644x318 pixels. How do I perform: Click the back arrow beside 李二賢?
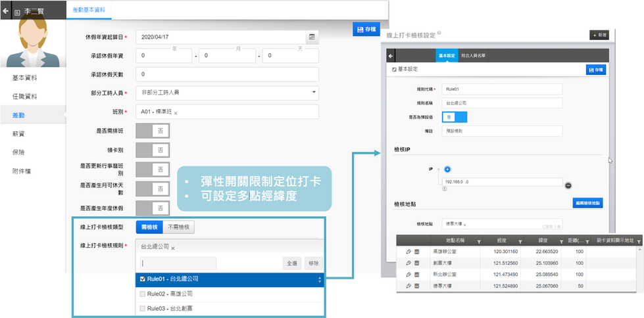pos(5,11)
